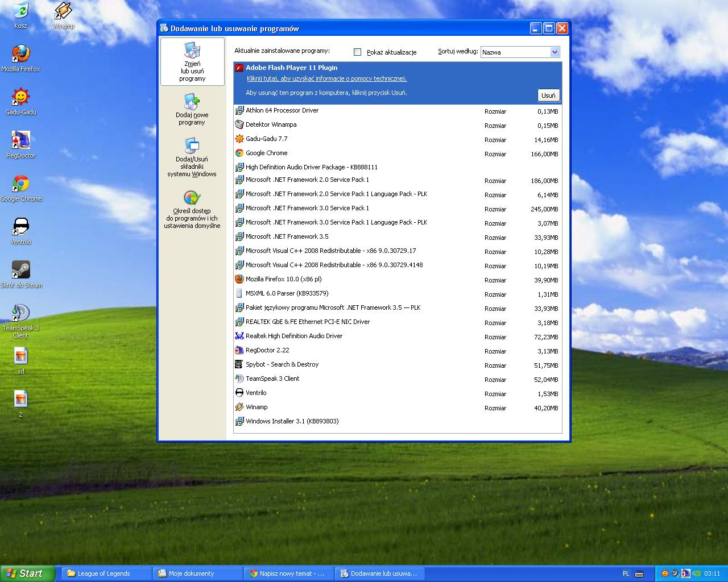Select REALTEK GbE & FE Ethernet driver entry

[398, 322]
